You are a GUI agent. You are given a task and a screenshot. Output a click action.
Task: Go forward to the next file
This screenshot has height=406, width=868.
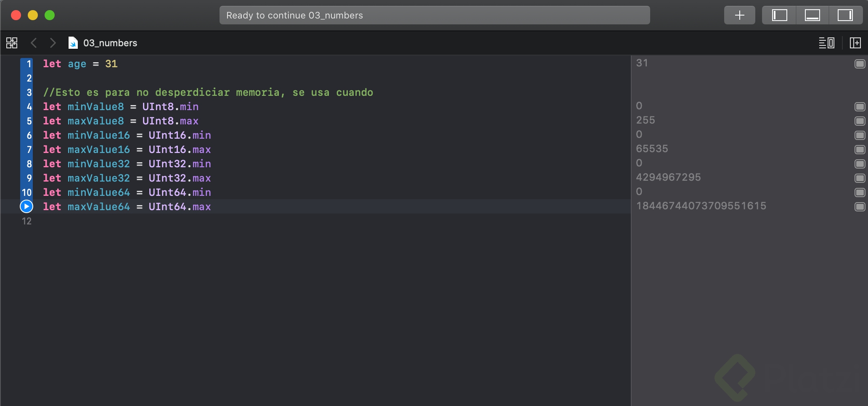click(53, 43)
